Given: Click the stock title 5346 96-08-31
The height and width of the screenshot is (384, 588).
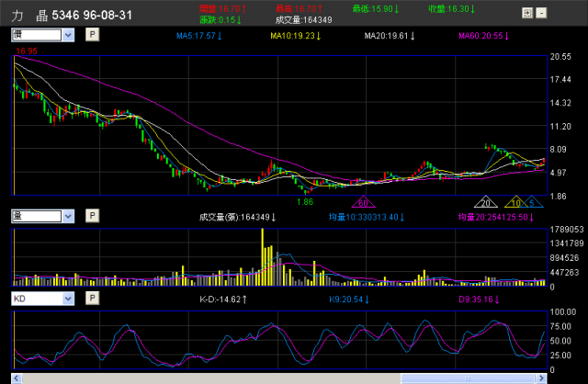Looking at the screenshot, I should (92, 16).
